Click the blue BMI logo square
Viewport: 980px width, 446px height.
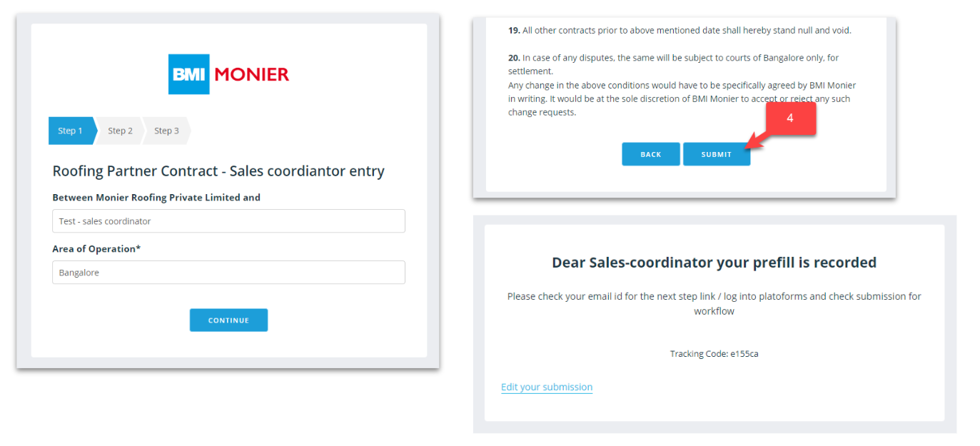188,74
